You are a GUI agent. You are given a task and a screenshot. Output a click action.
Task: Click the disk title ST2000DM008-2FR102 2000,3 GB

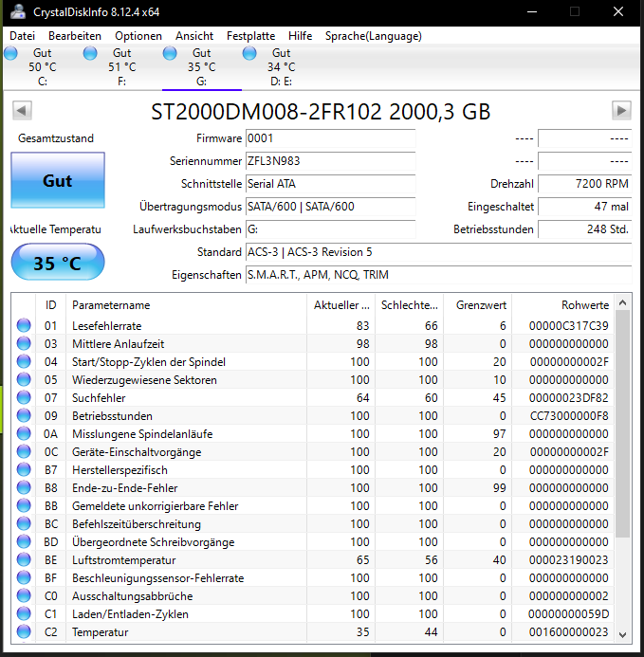pyautogui.click(x=321, y=112)
